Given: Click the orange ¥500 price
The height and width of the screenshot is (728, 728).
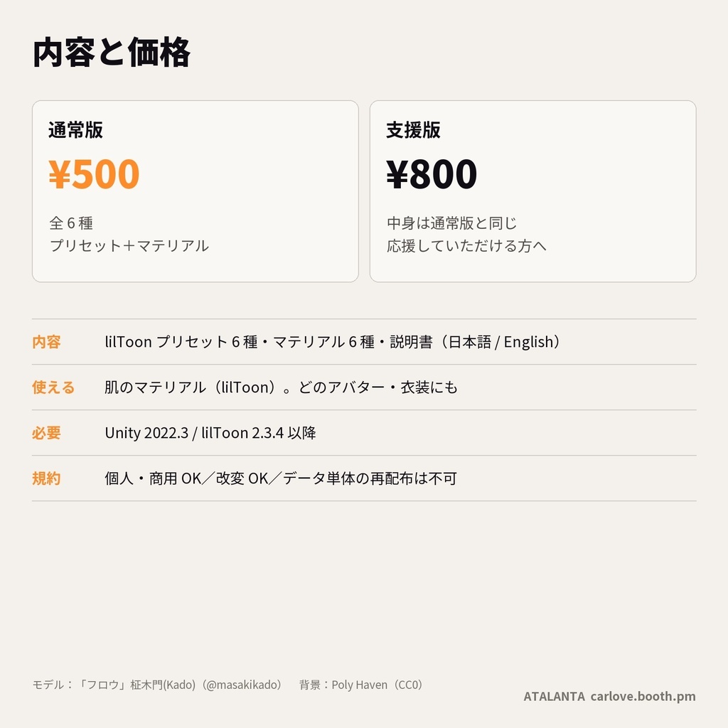Looking at the screenshot, I should 94,174.
